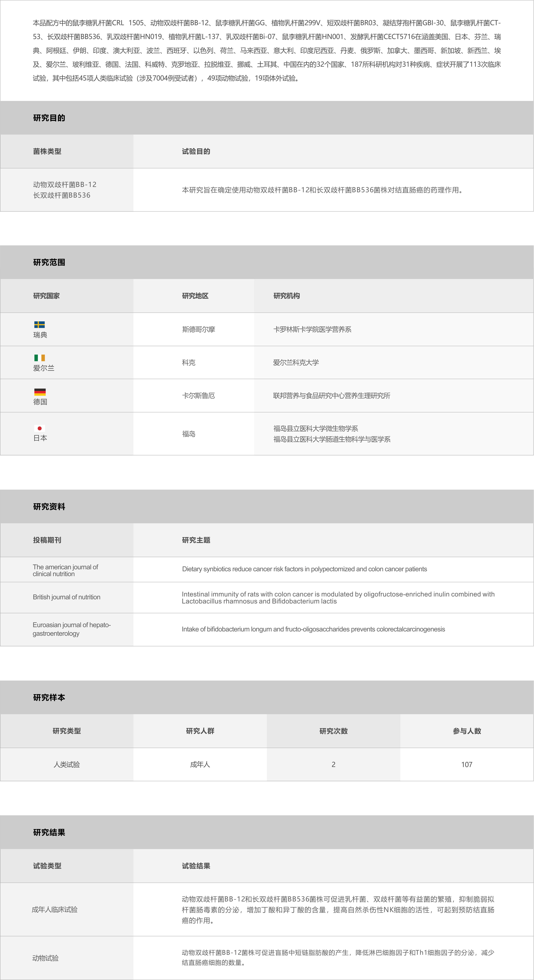Click the 研究类型 column header
534x980 pixels.
tap(67, 731)
